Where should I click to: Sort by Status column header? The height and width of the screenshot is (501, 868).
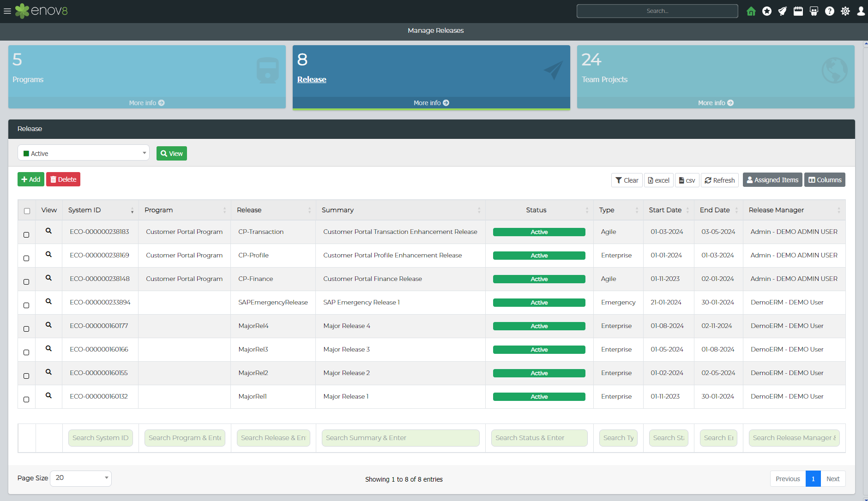(x=539, y=210)
